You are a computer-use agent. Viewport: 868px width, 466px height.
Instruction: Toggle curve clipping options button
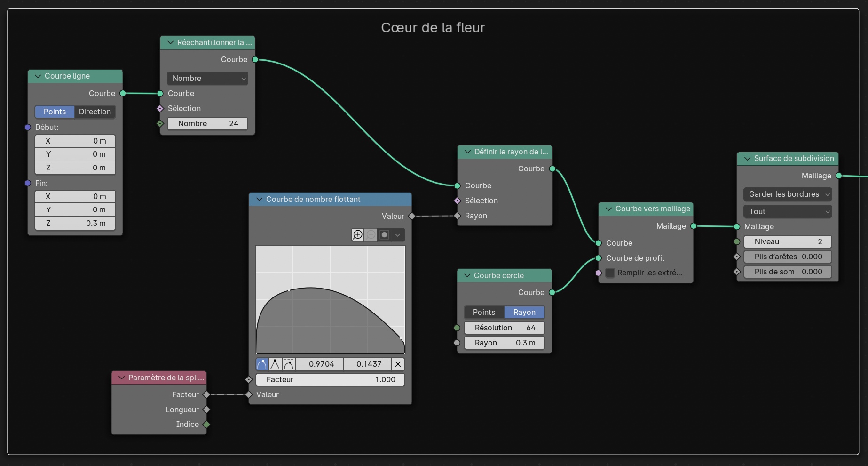pos(384,234)
